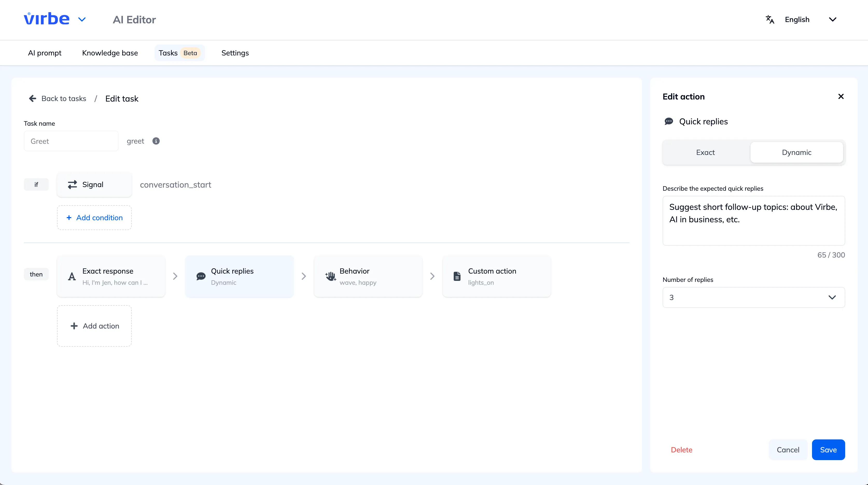Open the Custom action lights_on card
Image resolution: width=868 pixels, height=485 pixels.
497,276
